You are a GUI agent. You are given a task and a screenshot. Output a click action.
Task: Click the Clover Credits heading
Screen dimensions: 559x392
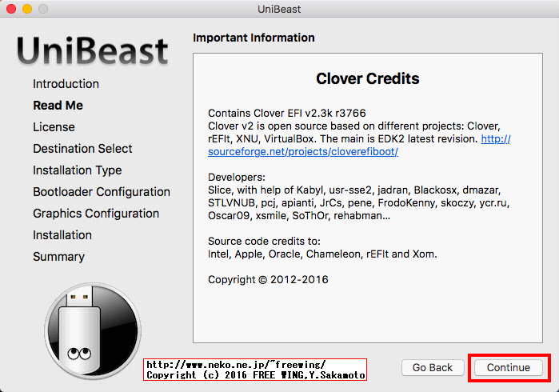click(x=368, y=79)
